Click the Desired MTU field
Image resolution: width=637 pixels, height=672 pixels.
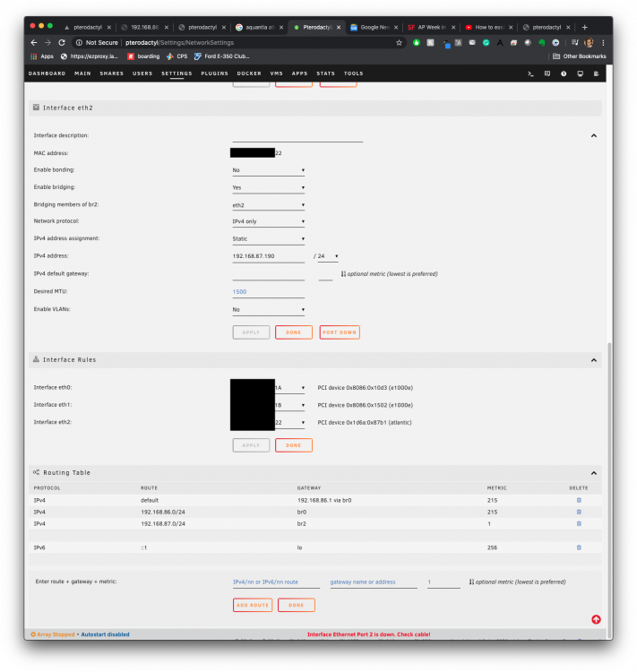pyautogui.click(x=269, y=292)
